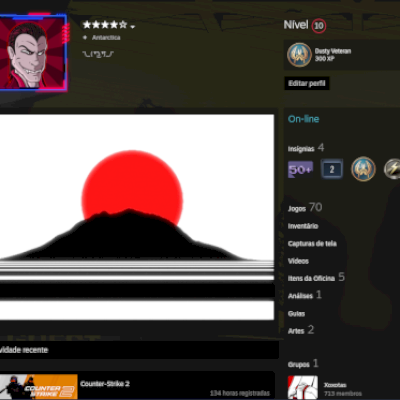Image resolution: width=400 pixels, height=400 pixels.
Task: Open the Artes artwork link
Action: tap(296, 331)
